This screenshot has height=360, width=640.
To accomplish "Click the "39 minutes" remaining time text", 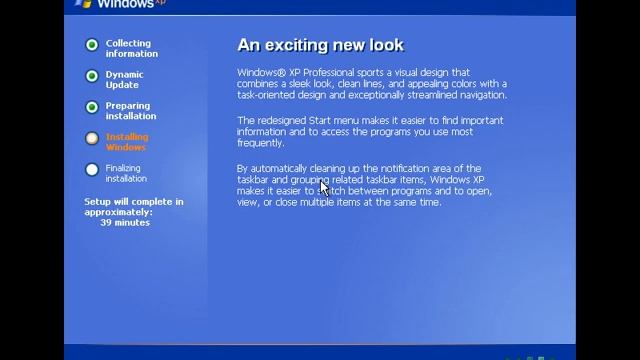I will 125,222.
